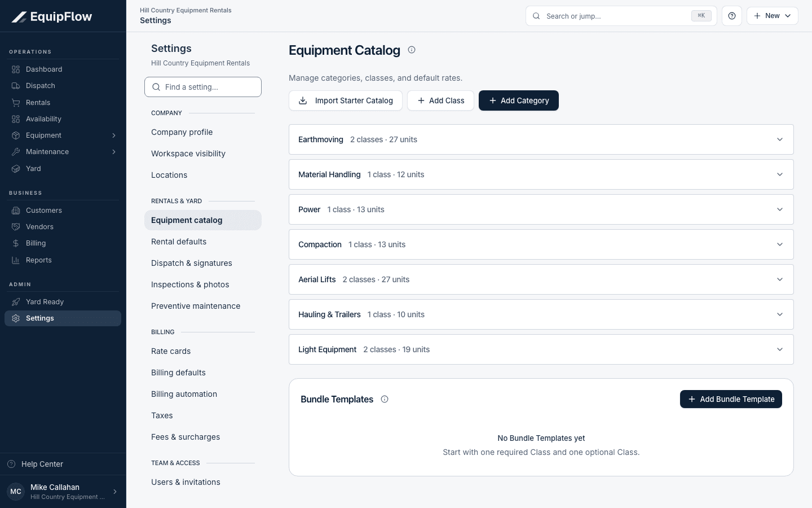This screenshot has height=508, width=812.
Task: Open Vendors in the sidebar
Action: click(63, 227)
